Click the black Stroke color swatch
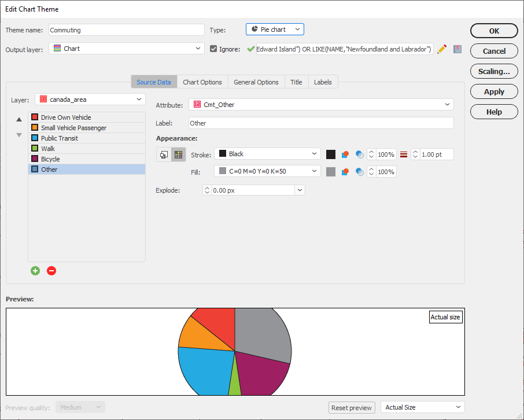This screenshot has width=524, height=420. point(330,154)
